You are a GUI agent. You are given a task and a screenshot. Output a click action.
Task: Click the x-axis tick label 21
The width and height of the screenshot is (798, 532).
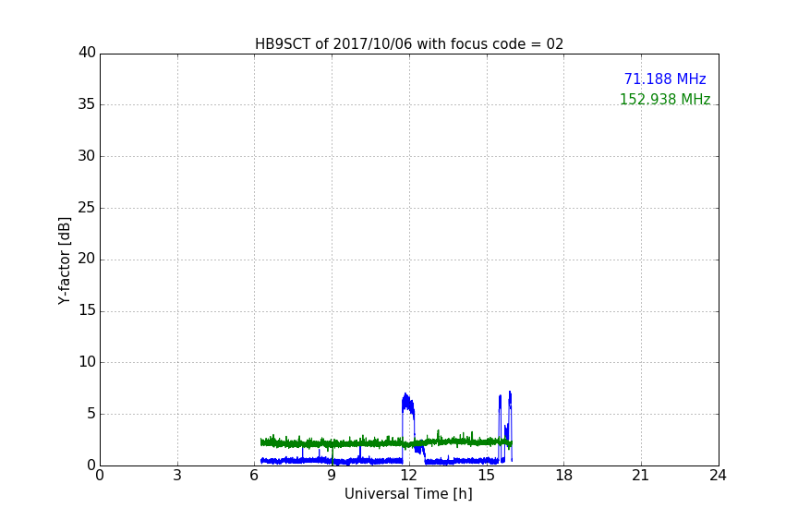tap(641, 476)
